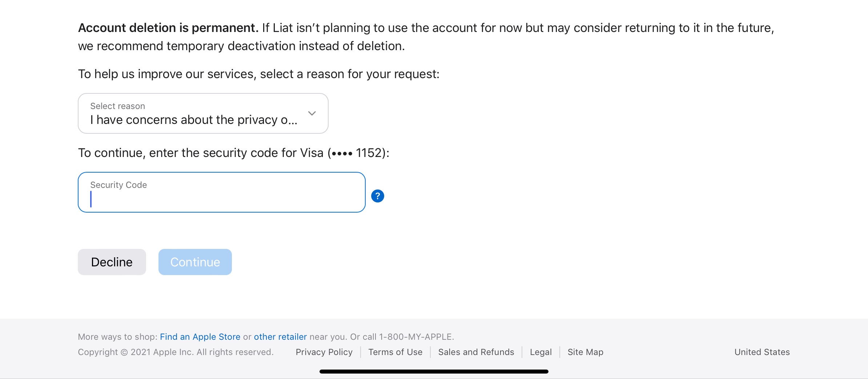The height and width of the screenshot is (379, 868).
Task: Open the Privacy Policy footer link
Action: (x=324, y=352)
